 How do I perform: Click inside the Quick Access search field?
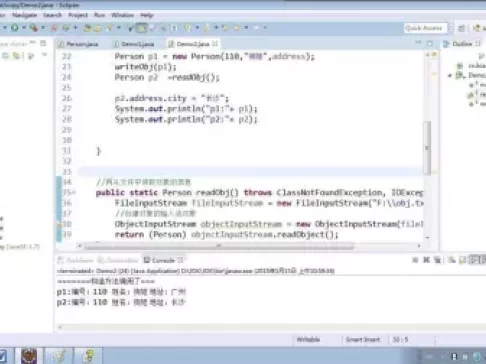(x=424, y=28)
